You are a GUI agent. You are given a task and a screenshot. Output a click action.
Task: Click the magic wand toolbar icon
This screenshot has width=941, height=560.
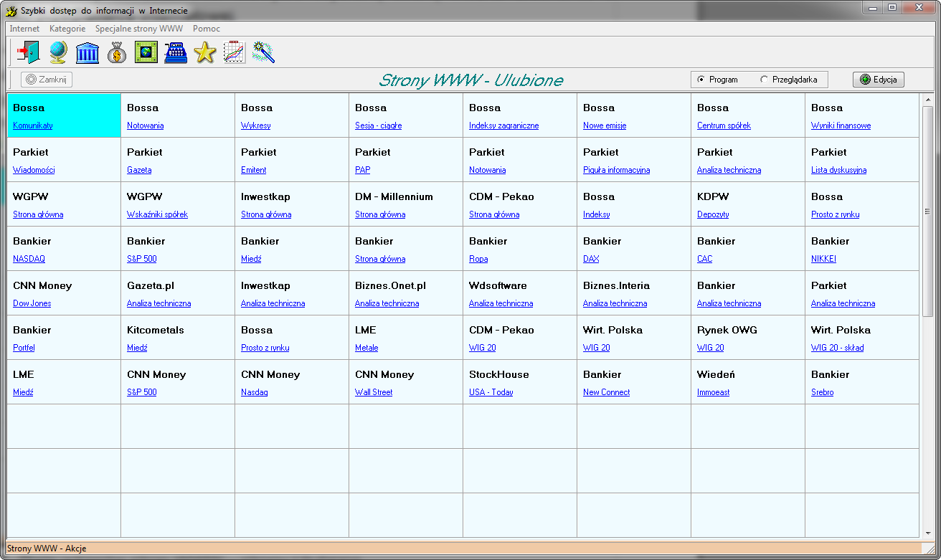[x=264, y=52]
